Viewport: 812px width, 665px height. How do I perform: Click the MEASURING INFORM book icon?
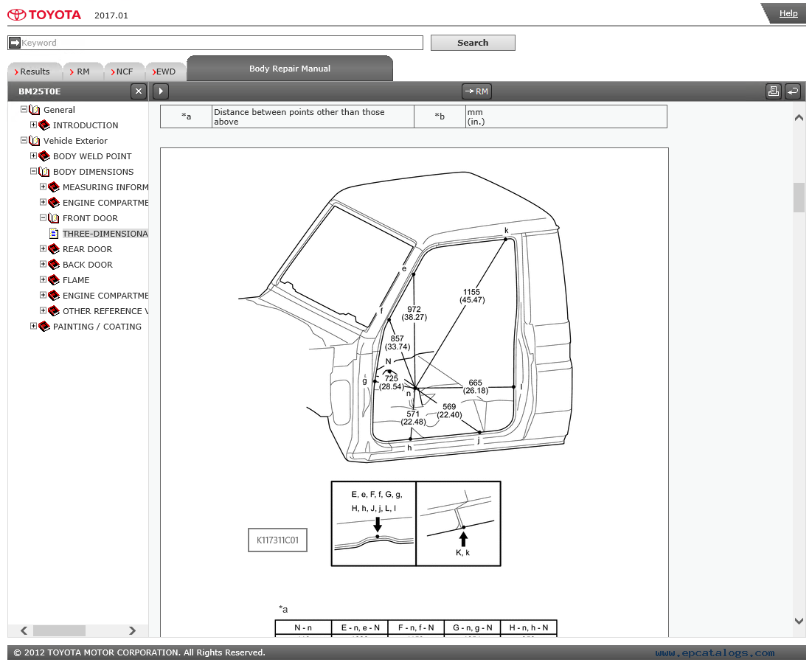(x=54, y=187)
